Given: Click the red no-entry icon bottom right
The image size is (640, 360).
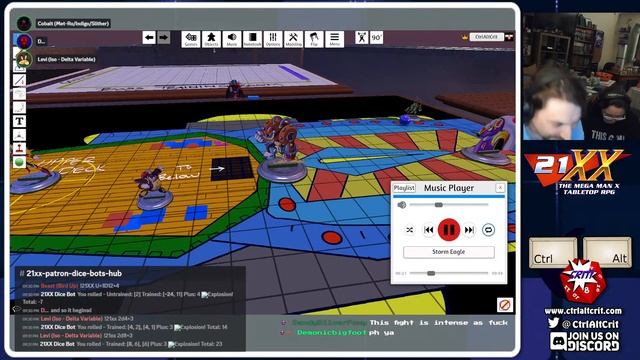Looking at the screenshot, I should tap(505, 304).
